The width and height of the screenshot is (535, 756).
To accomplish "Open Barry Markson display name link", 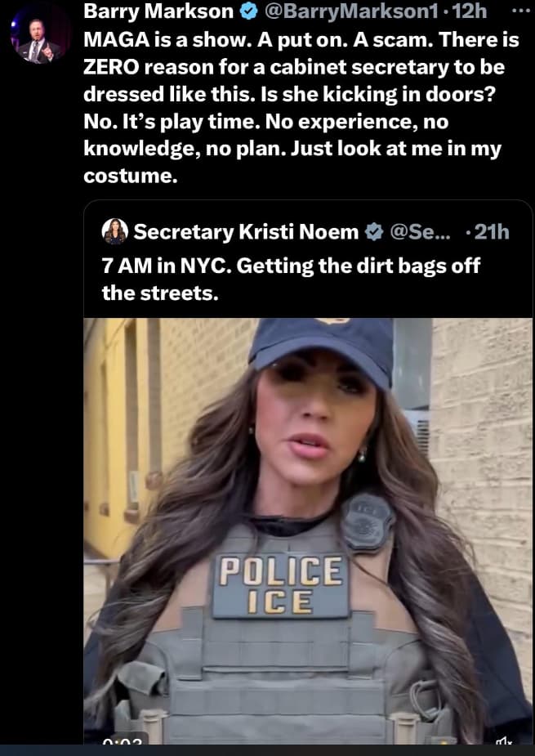I will coord(158,11).
